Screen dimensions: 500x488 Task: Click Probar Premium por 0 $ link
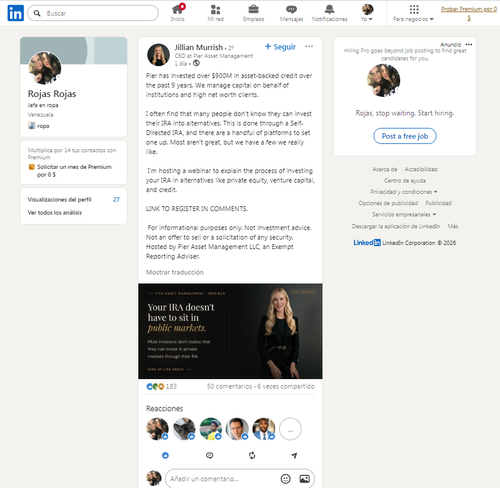click(469, 13)
